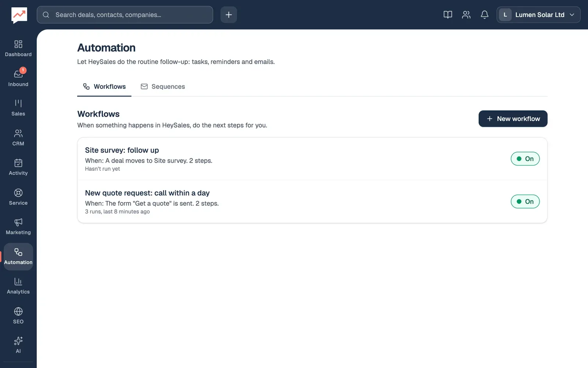The image size is (588, 368).
Task: Click "When: A deal moves to Site survey" text
Action: [x=136, y=160]
